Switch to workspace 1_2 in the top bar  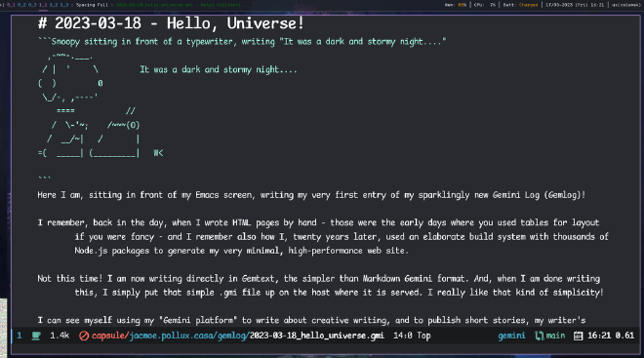[54, 5]
